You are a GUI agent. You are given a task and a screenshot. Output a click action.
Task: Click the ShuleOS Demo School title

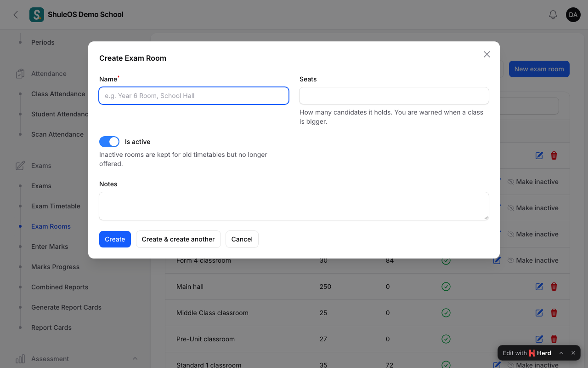85,15
